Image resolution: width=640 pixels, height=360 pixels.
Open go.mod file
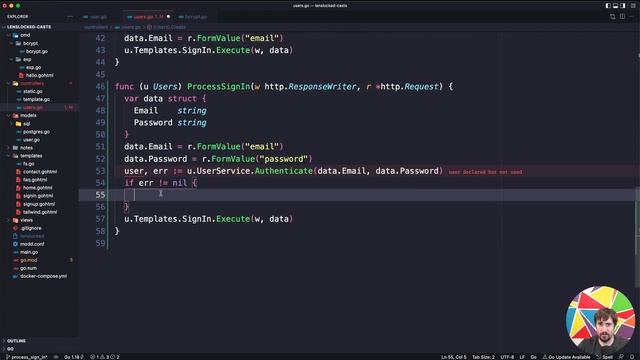pos(28,260)
